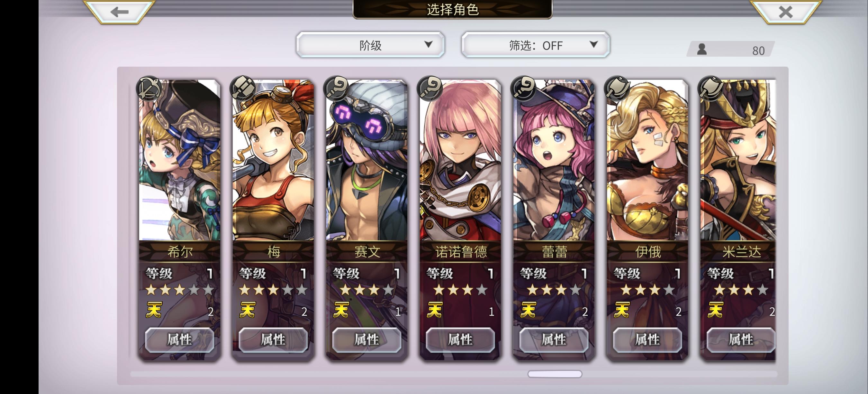Open the 阶级 sort dropdown
This screenshot has width=868, height=394.
(370, 45)
